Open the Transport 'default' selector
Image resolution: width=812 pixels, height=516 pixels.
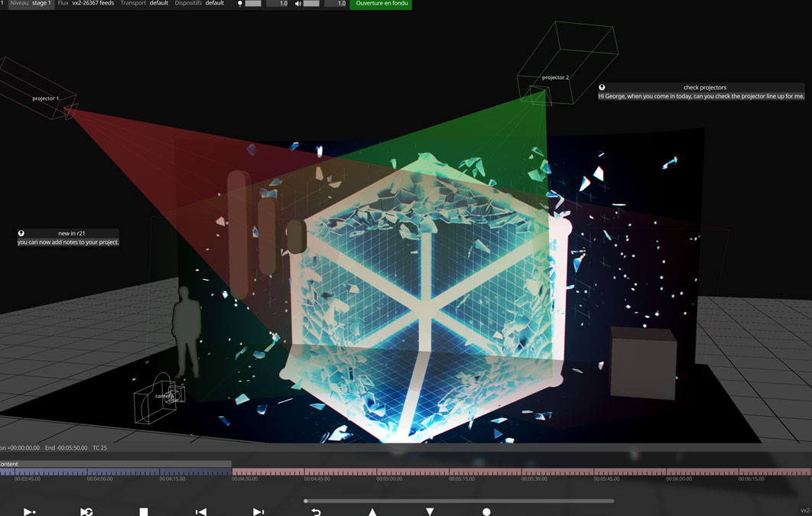pos(158,4)
